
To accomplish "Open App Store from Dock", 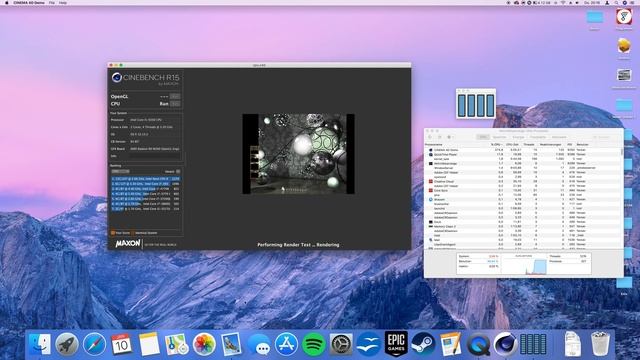I will coord(286,344).
